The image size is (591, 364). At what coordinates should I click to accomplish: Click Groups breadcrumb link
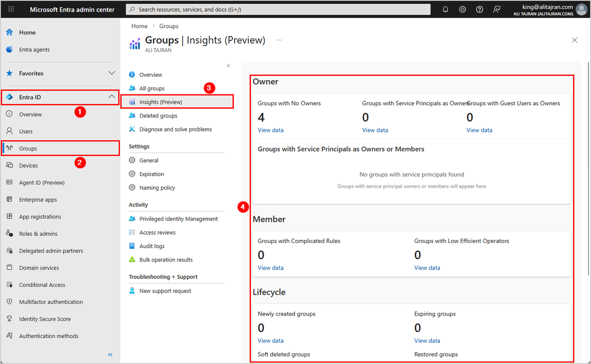tap(169, 26)
